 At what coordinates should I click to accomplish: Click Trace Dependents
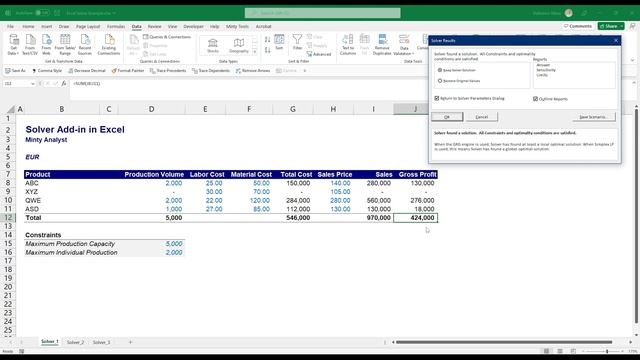[211, 71]
